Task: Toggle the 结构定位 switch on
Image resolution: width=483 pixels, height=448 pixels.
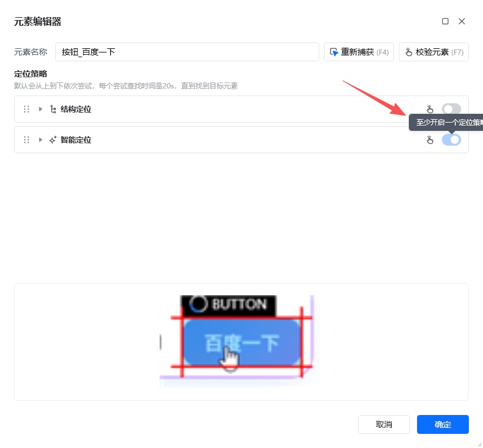Action: click(451, 109)
